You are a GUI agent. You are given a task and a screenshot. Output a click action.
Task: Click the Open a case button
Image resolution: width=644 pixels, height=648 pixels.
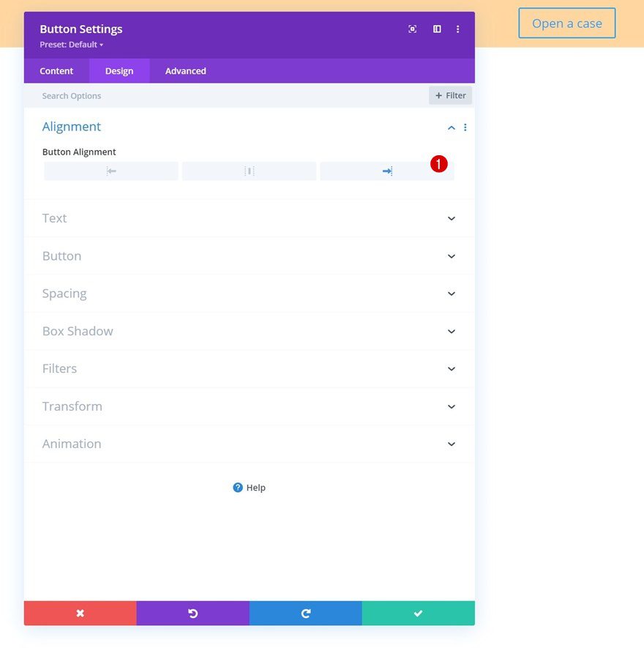click(566, 23)
